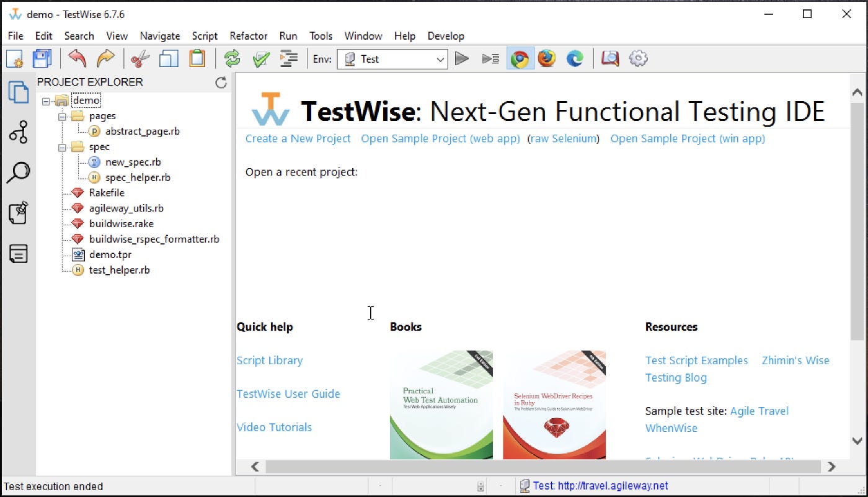Open the Edit menu
The image size is (868, 497).
coord(43,36)
